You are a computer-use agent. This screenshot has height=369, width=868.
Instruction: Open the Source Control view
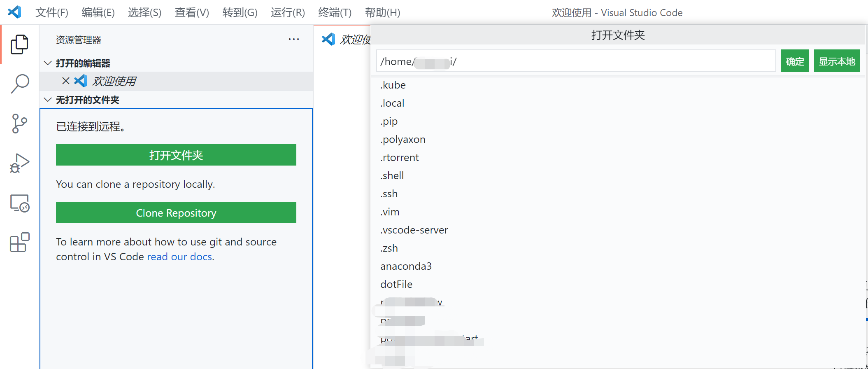click(x=19, y=124)
